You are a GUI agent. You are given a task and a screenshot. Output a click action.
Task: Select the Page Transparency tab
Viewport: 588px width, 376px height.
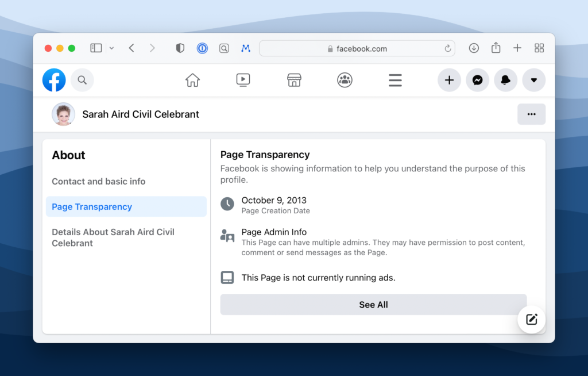pos(92,207)
